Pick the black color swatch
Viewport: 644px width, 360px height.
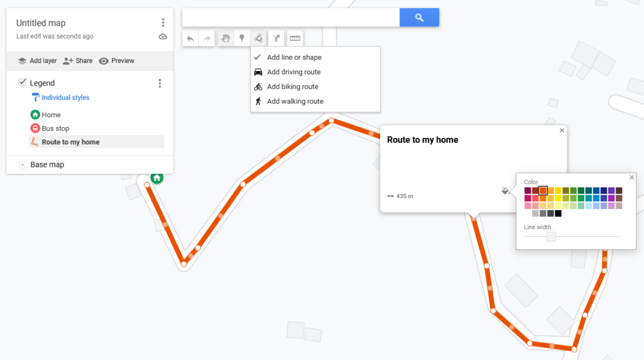pos(558,213)
